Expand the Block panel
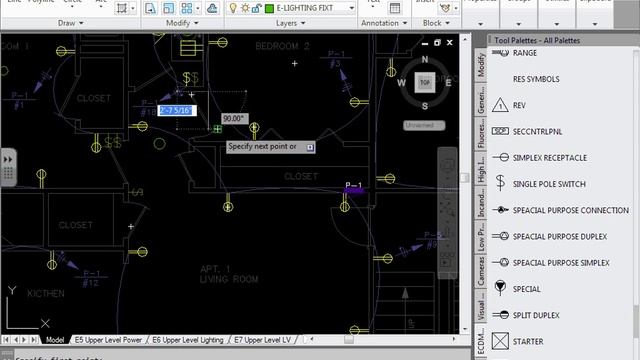640x360 pixels. tap(436, 23)
